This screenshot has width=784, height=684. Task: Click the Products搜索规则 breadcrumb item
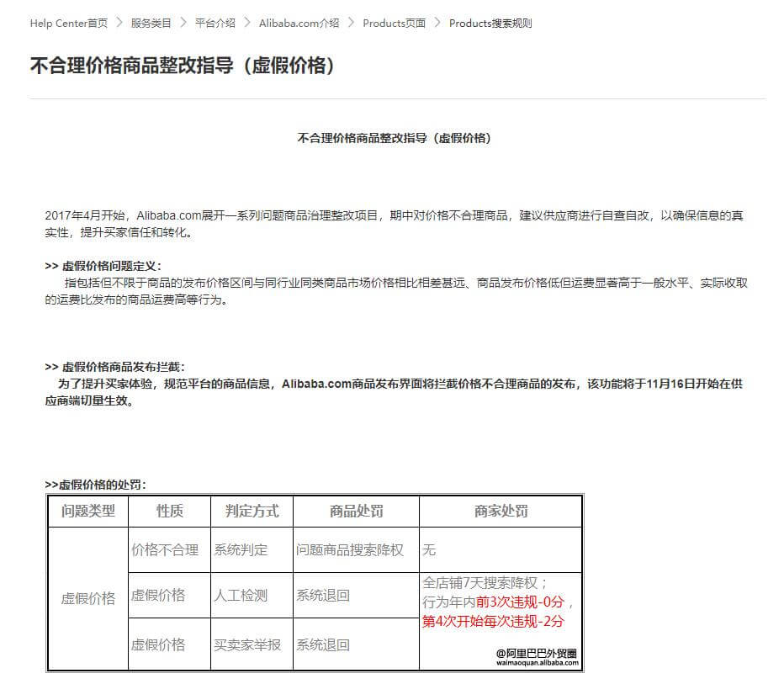[x=490, y=24]
